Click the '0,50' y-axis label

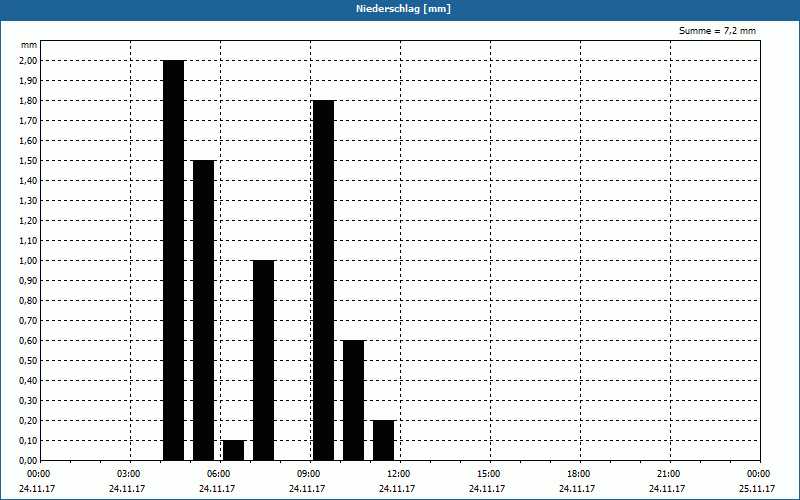[x=28, y=361]
